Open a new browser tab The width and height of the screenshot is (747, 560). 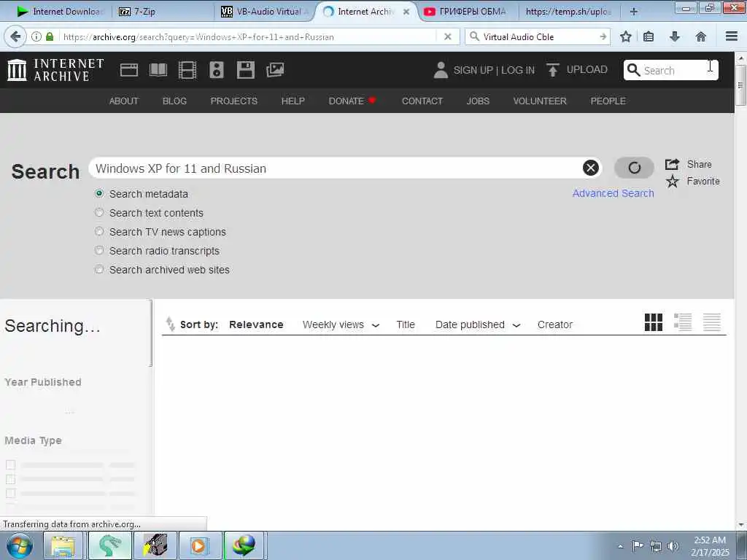pos(634,12)
